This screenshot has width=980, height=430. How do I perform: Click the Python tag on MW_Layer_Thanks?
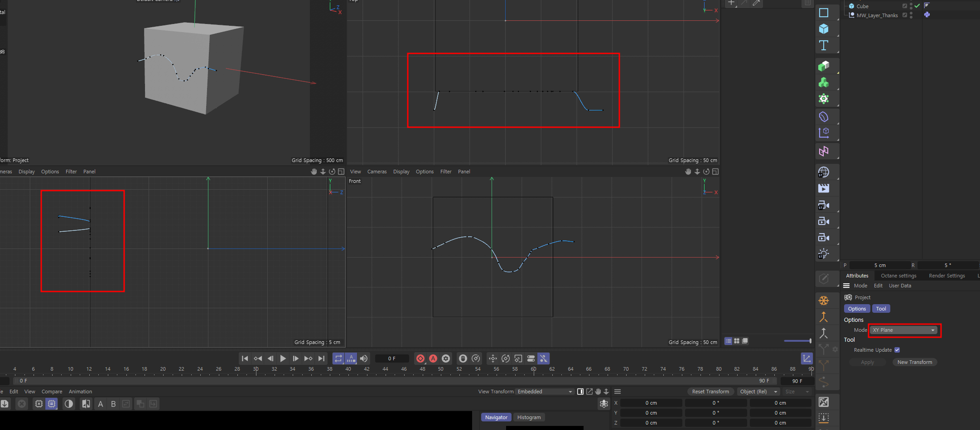point(927,15)
